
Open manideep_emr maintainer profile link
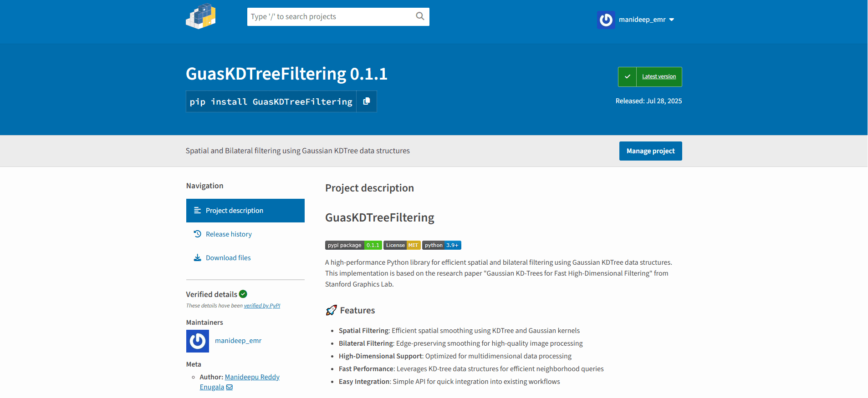point(238,341)
